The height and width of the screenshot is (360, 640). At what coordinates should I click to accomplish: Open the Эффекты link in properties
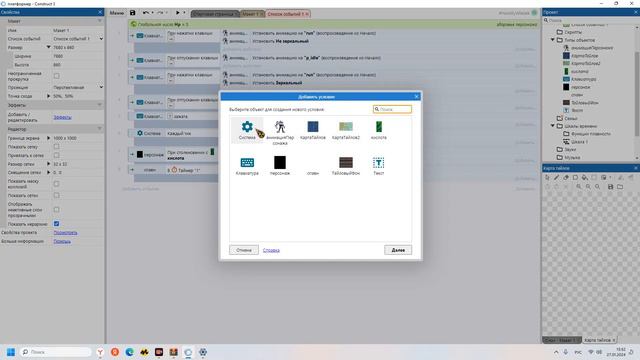tap(62, 117)
